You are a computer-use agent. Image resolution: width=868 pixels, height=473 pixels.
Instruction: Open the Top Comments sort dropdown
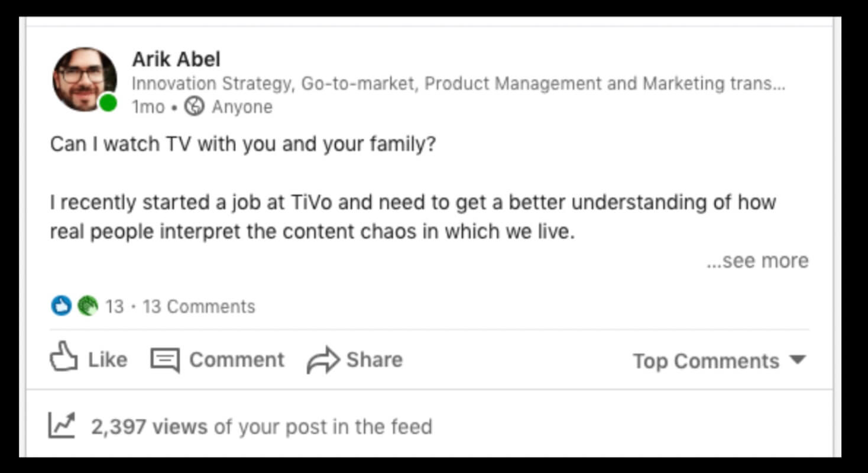click(706, 361)
